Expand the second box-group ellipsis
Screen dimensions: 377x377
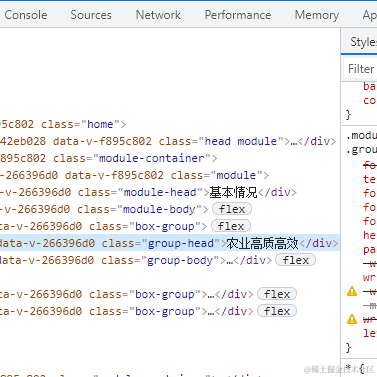[x=211, y=294]
